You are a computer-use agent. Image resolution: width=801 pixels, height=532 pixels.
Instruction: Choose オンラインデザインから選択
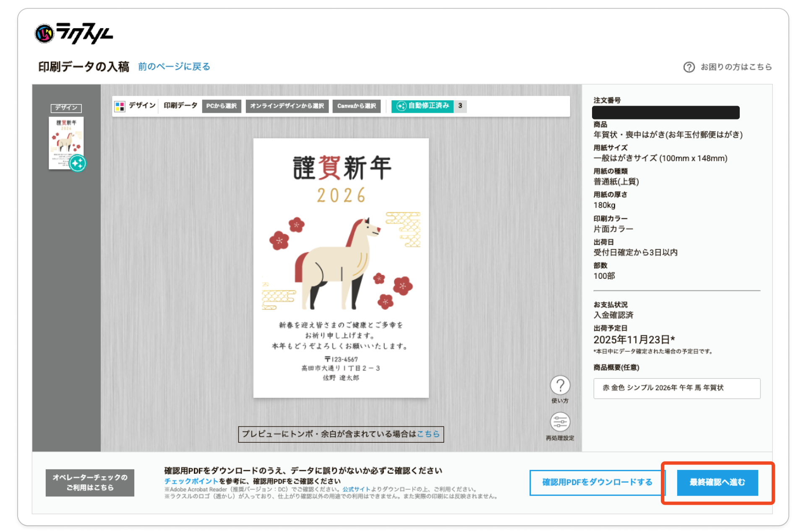287,106
